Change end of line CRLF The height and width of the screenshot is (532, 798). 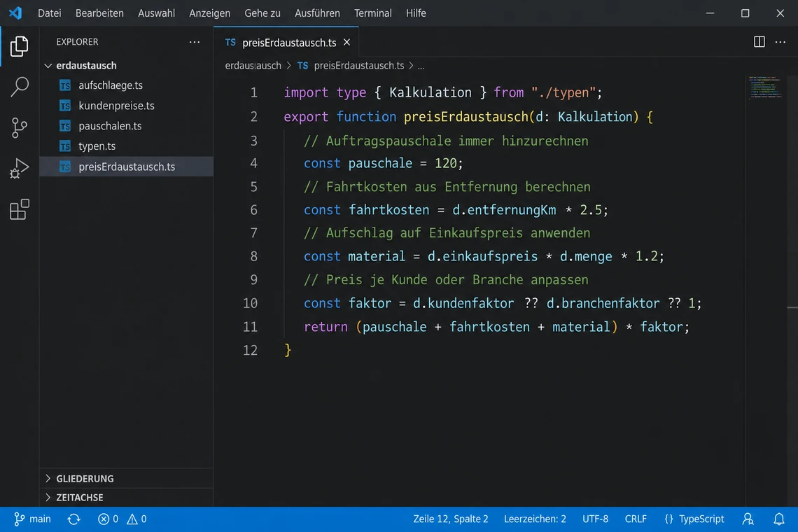tap(636, 519)
